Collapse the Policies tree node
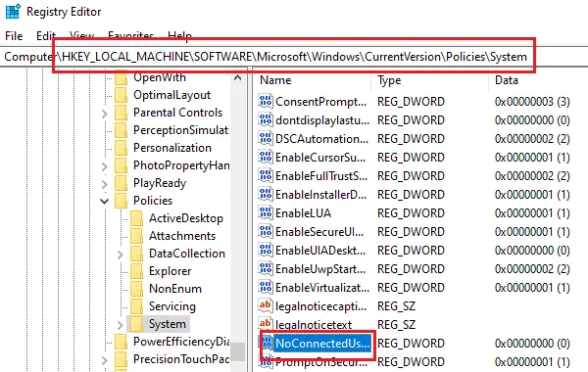The height and width of the screenshot is (372, 588). (x=105, y=201)
